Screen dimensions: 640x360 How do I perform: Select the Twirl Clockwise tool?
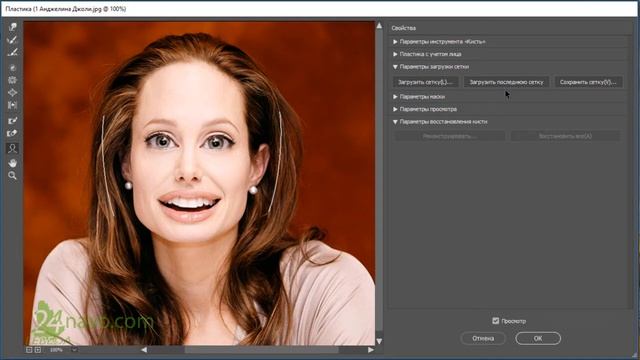[x=12, y=68]
